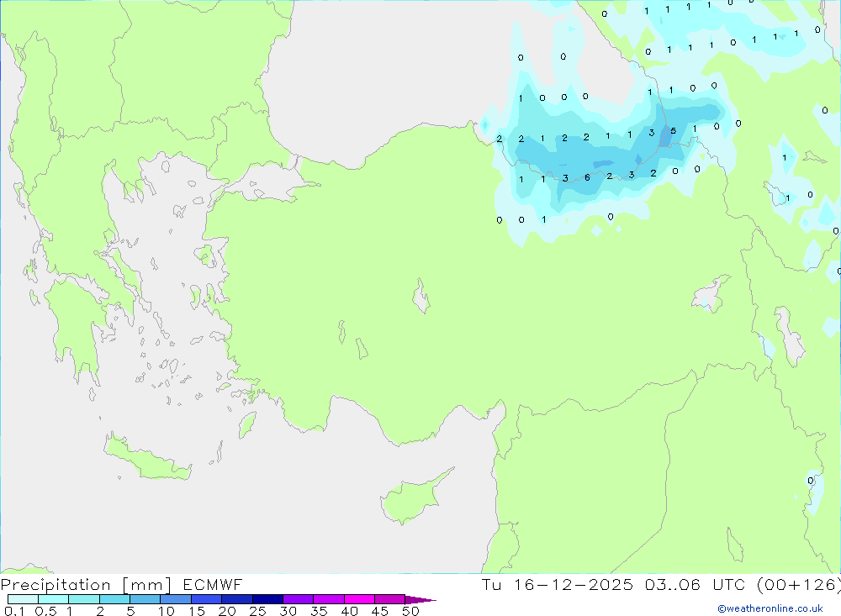Viewport: 841px width, 616px height.
Task: Click the 2–5 mm legend color box
Action: coord(114,599)
